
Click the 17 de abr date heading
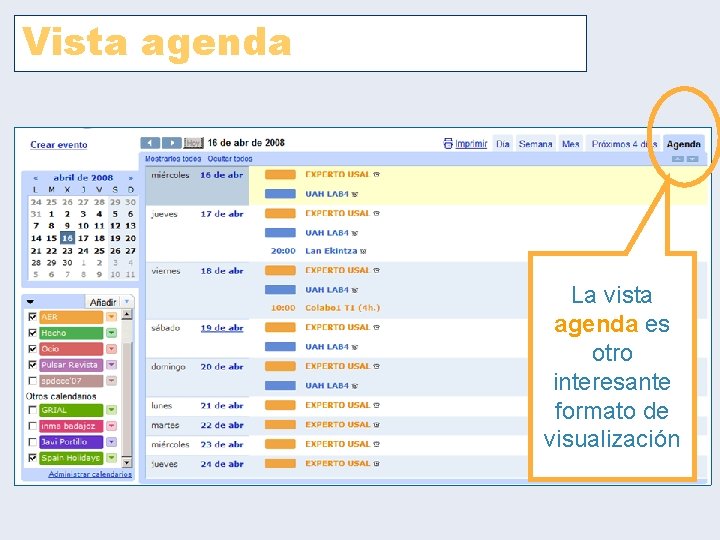pyautogui.click(x=222, y=214)
